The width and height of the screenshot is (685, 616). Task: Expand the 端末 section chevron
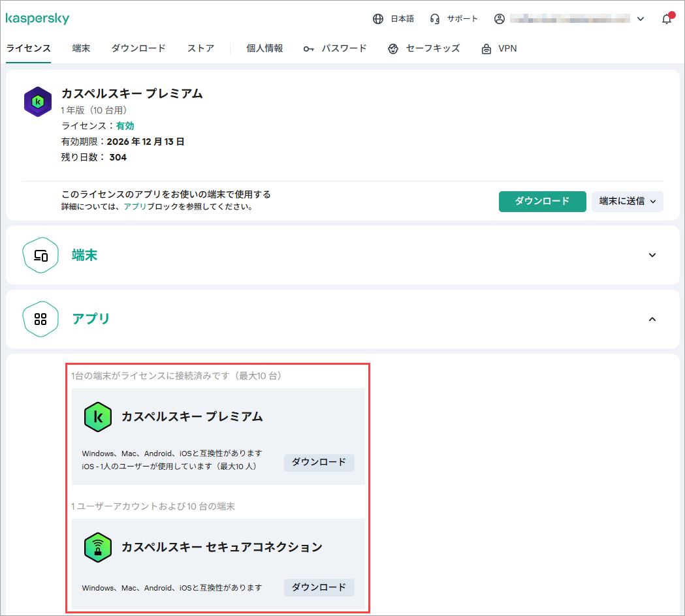coord(652,255)
